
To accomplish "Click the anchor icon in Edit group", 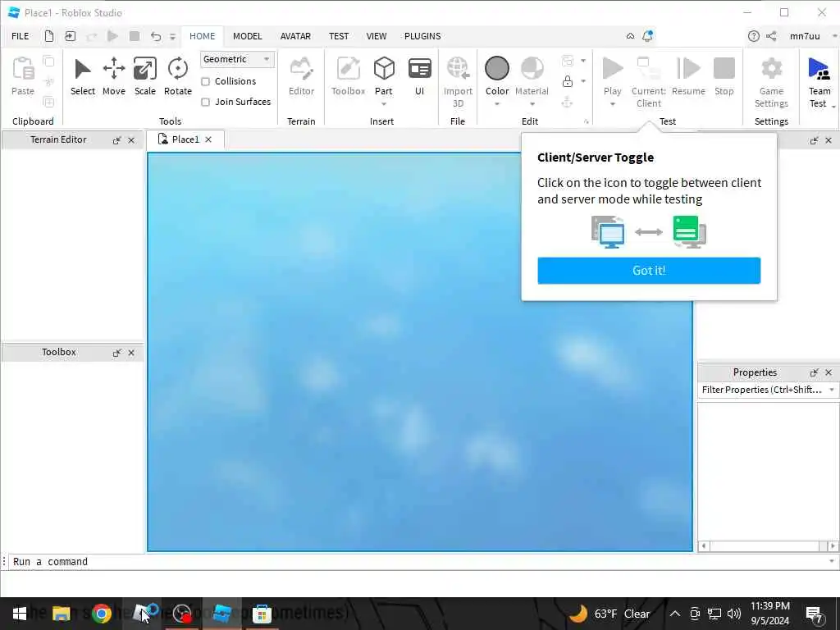I will click(568, 102).
